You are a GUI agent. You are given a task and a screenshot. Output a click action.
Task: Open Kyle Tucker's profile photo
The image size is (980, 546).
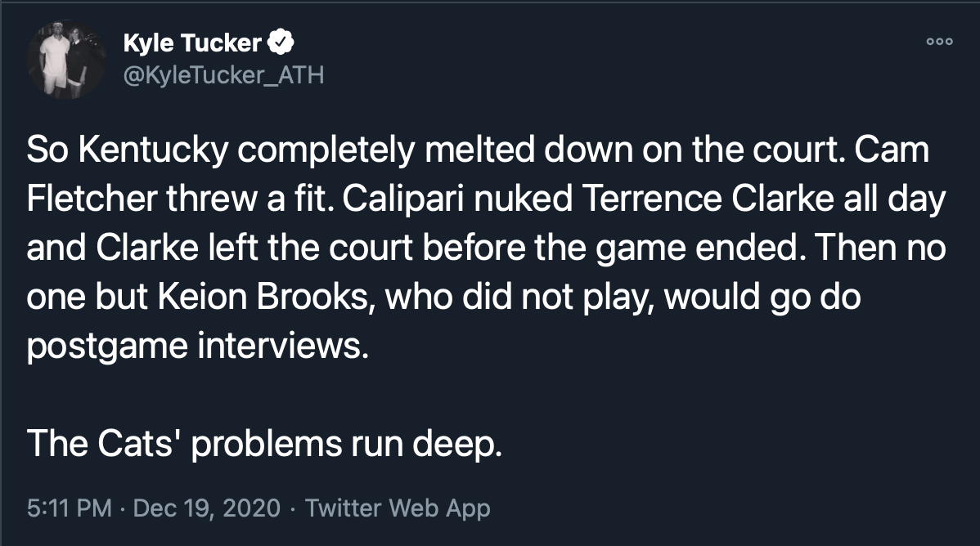tap(67, 59)
